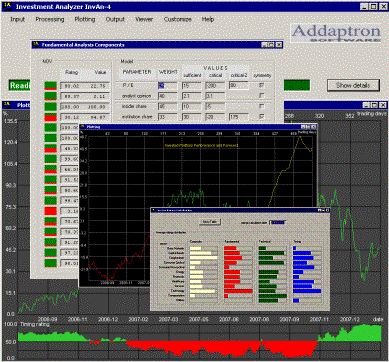Click the P/E parameter label
This screenshot has height=362, width=389.
pyautogui.click(x=129, y=86)
